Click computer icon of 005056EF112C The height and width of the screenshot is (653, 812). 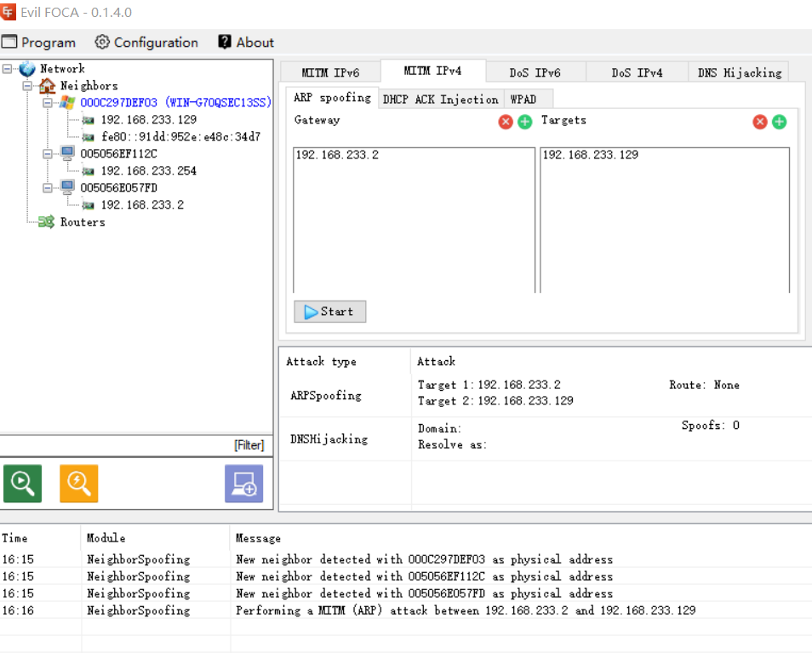[x=67, y=153]
